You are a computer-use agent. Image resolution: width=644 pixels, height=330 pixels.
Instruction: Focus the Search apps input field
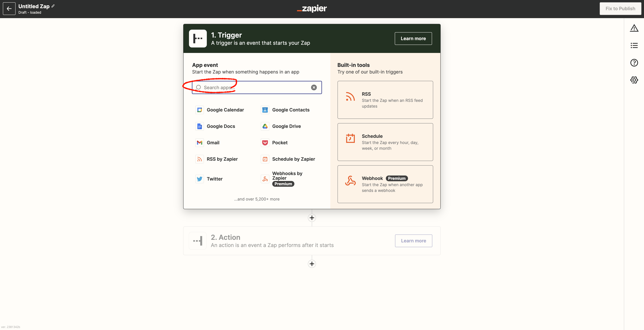(257, 87)
